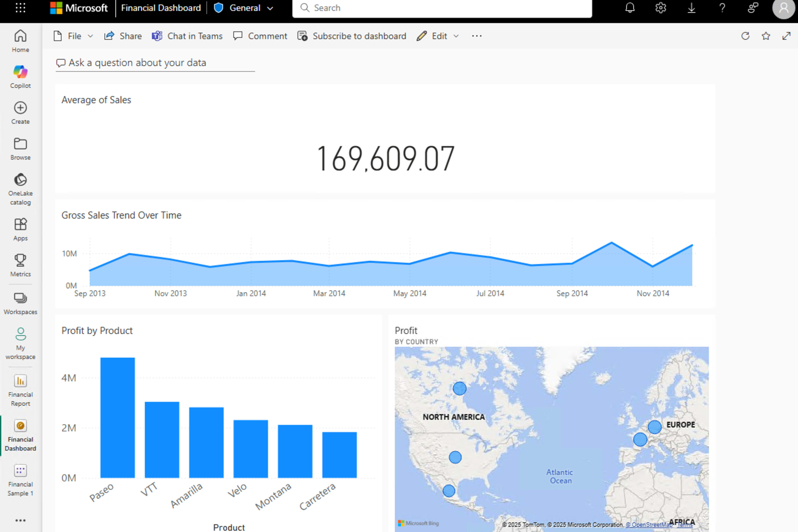This screenshot has height=532, width=798.
Task: Open Gross Sales Trend Over Time tile
Action: click(x=385, y=254)
